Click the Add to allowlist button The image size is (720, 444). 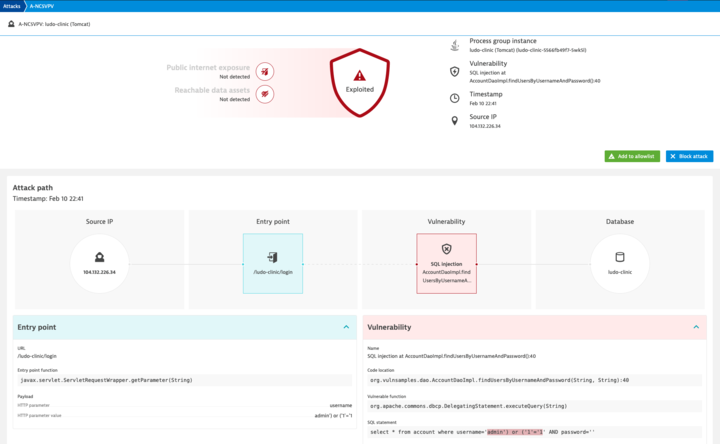[x=632, y=156]
